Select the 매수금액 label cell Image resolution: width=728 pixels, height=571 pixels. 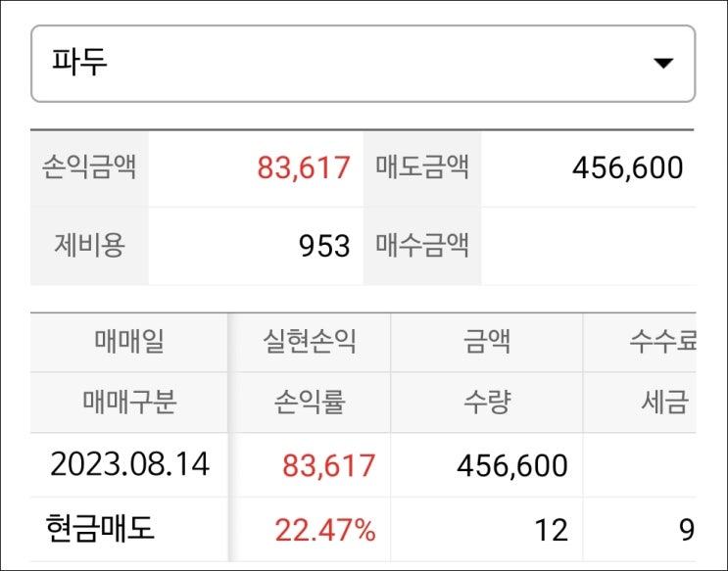(x=422, y=246)
